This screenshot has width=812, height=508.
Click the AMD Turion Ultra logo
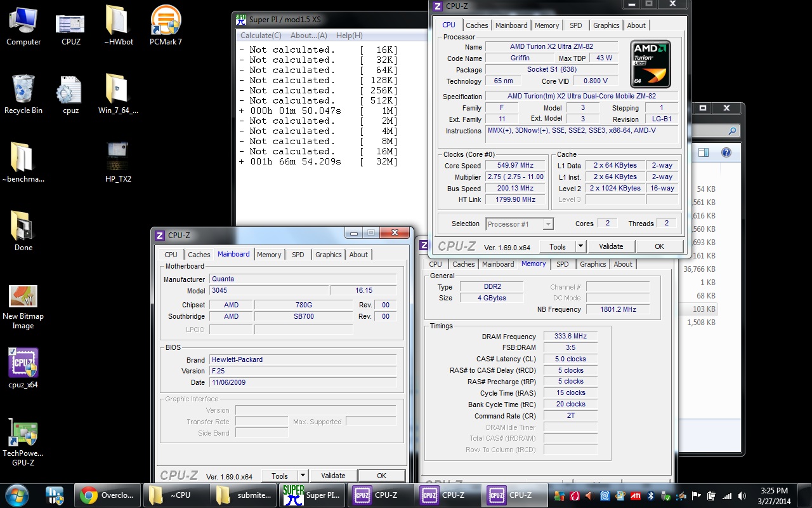click(x=651, y=64)
